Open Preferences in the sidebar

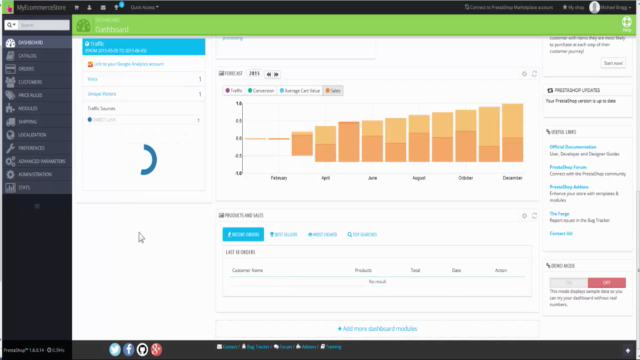(x=37, y=148)
